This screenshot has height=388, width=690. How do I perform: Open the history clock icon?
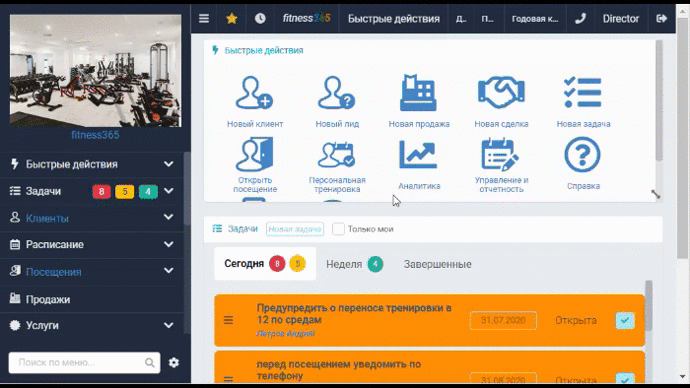tap(260, 18)
